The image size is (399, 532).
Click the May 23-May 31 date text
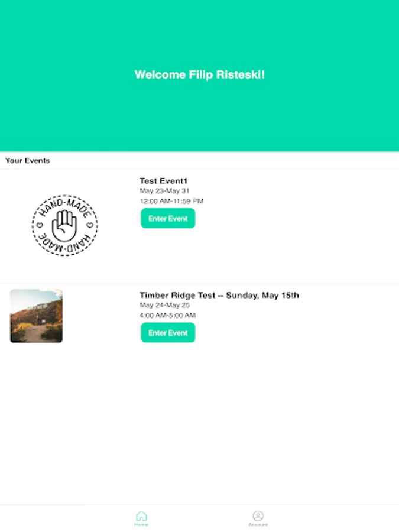(x=164, y=191)
